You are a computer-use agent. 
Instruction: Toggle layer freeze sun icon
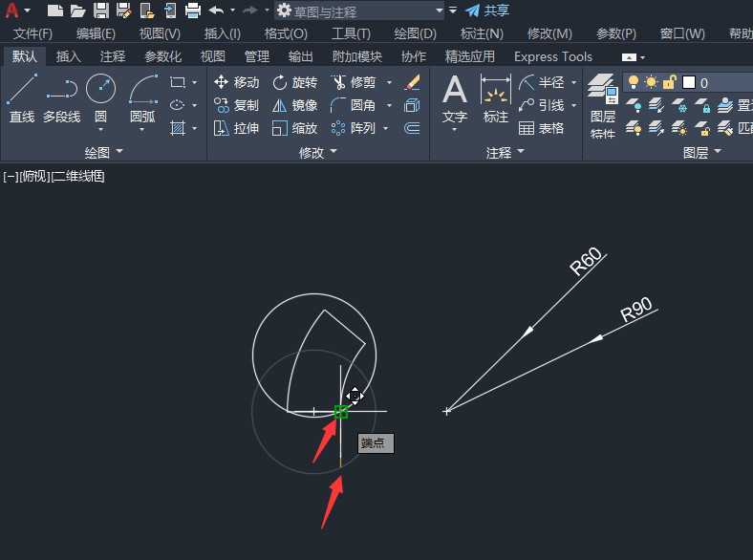[651, 82]
